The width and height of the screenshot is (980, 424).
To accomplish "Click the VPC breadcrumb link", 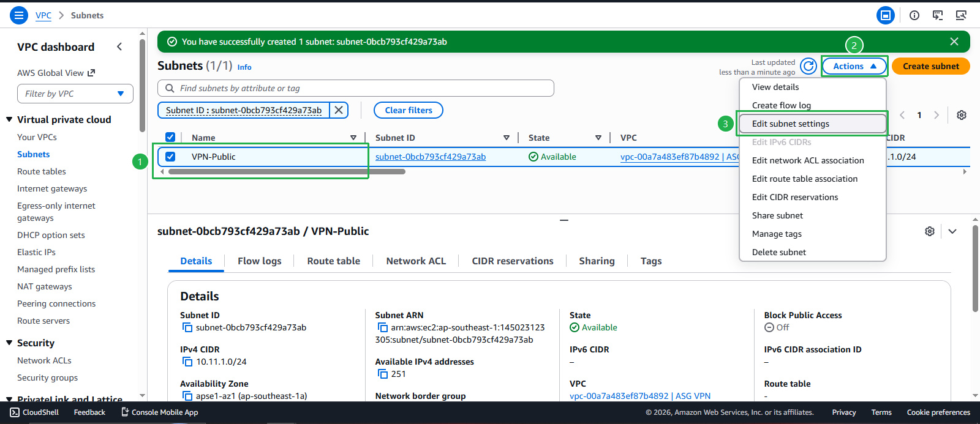I will click(x=43, y=15).
